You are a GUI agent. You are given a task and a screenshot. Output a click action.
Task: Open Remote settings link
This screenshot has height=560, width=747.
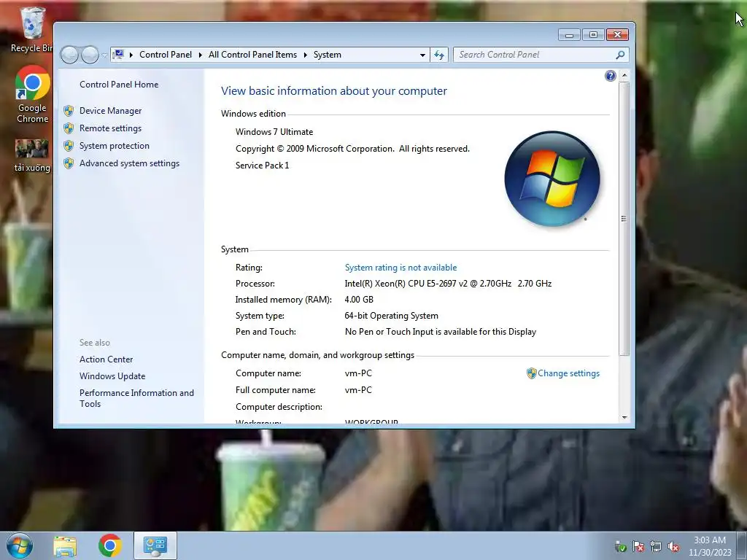click(111, 128)
